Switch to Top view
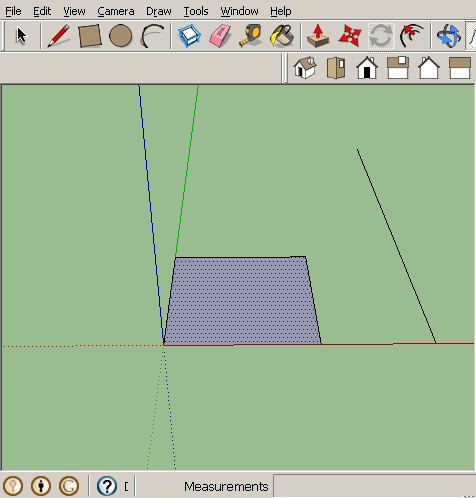Viewport: 476px width, 498px height. click(x=336, y=68)
